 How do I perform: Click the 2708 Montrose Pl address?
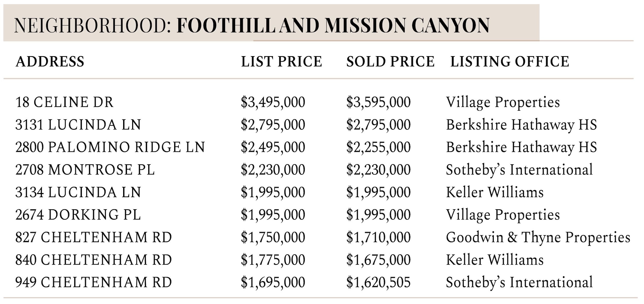[x=85, y=170]
